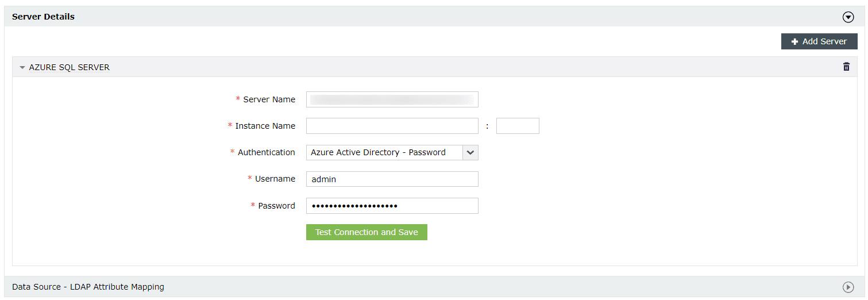This screenshot has height=300, width=868.
Task: Collapse the AZURE SQL SERVER panel triangle
Action: [22, 67]
